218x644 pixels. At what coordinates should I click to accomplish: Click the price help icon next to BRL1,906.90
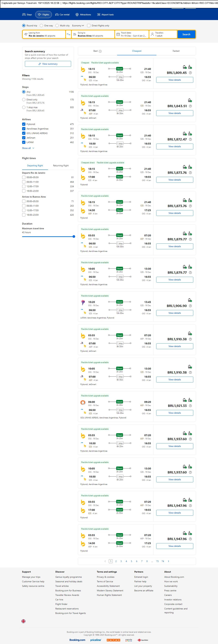[190, 306]
